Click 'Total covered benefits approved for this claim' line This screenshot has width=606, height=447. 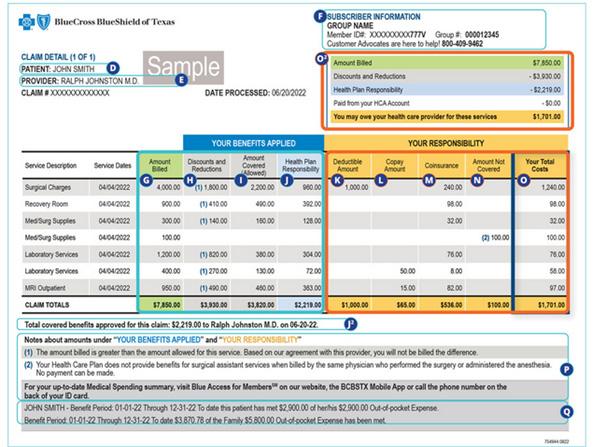(x=171, y=325)
